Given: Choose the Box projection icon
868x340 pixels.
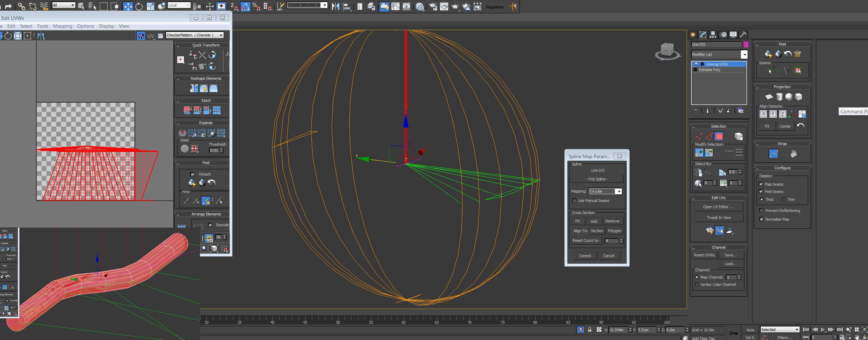Looking at the screenshot, I should click(799, 97).
